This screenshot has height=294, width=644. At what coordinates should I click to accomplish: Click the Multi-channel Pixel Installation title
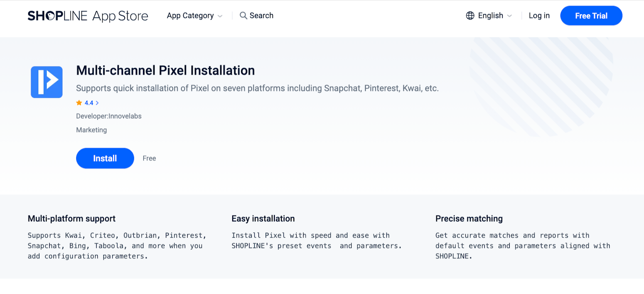[165, 70]
